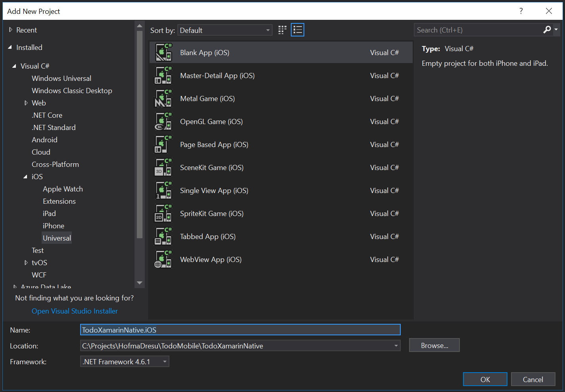The image size is (565, 392).
Task: Expand the tvOS node
Action: coord(26,263)
